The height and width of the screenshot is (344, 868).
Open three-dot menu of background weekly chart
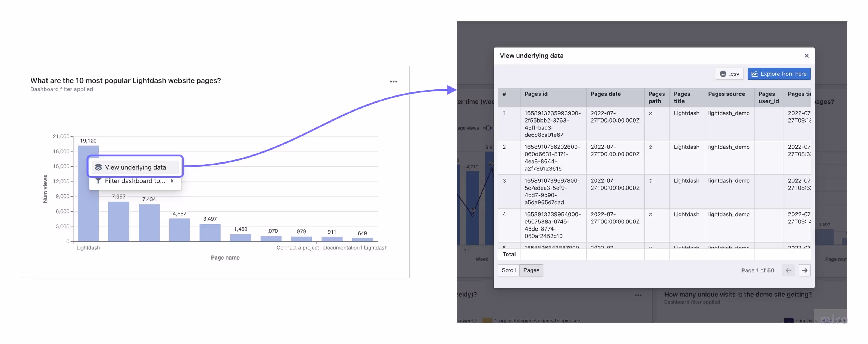(638, 295)
